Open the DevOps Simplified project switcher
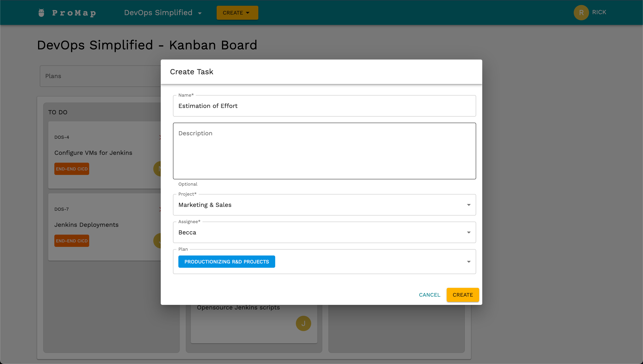Image resolution: width=643 pixels, height=364 pixels. (163, 12)
